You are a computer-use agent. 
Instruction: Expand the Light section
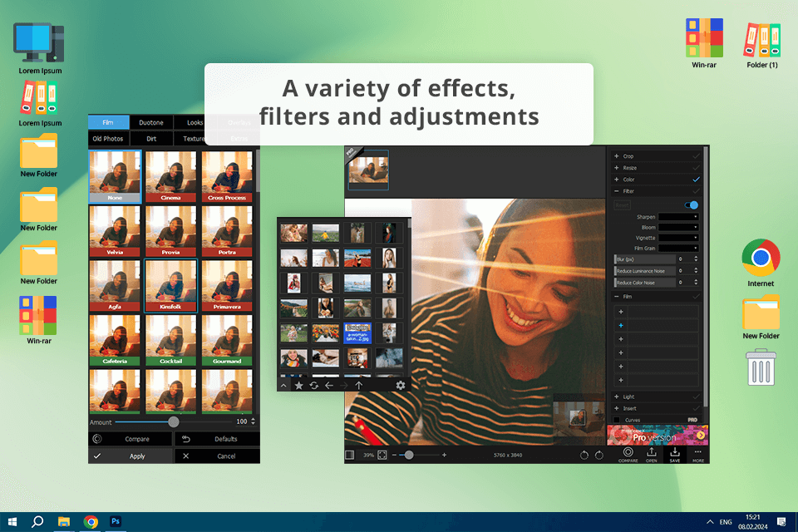pyautogui.click(x=616, y=397)
